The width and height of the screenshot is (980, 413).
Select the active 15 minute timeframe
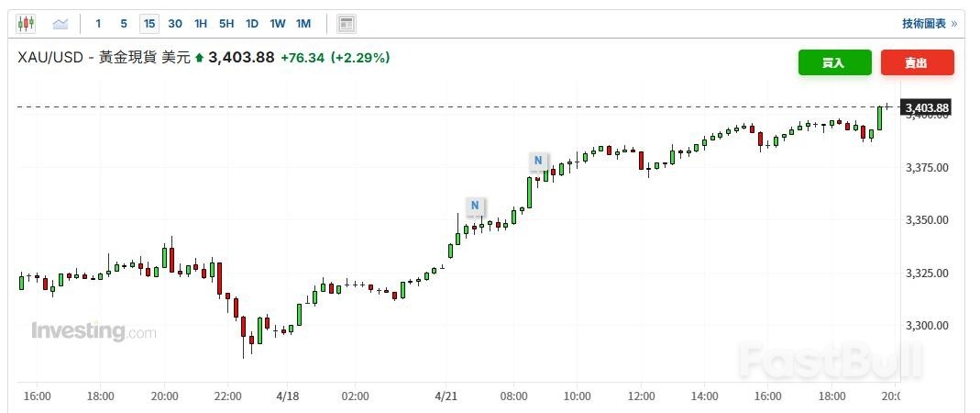click(149, 24)
